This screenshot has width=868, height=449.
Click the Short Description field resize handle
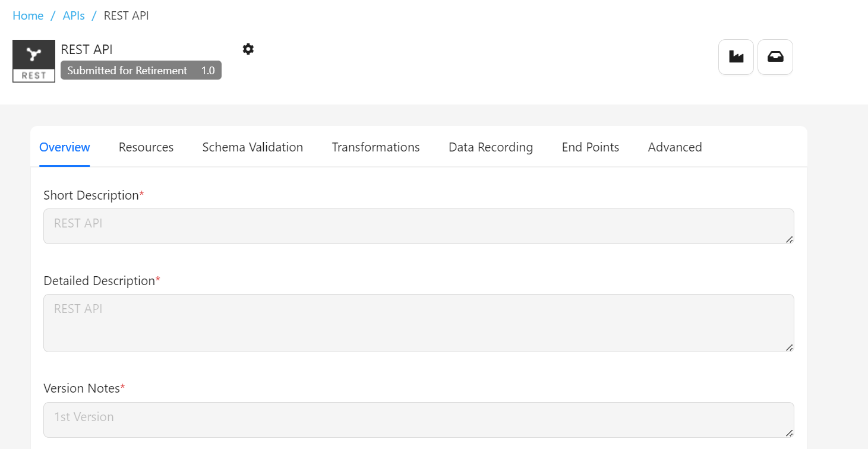[790, 239]
